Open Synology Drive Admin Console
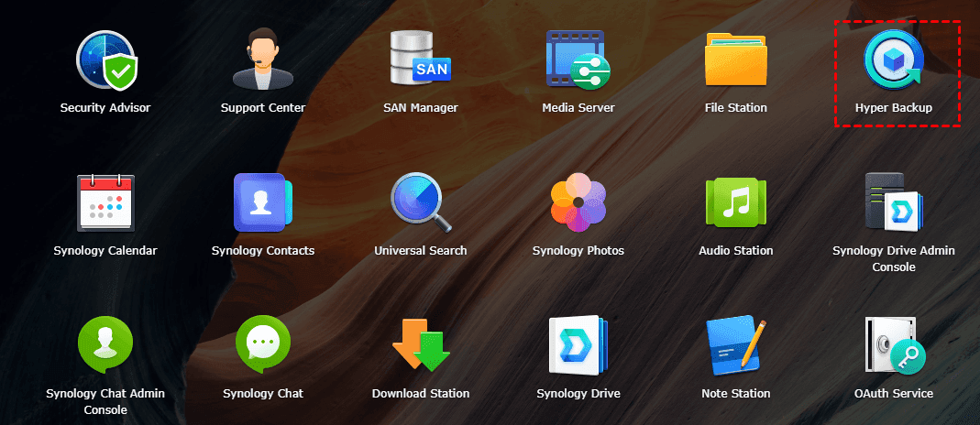 [x=893, y=202]
